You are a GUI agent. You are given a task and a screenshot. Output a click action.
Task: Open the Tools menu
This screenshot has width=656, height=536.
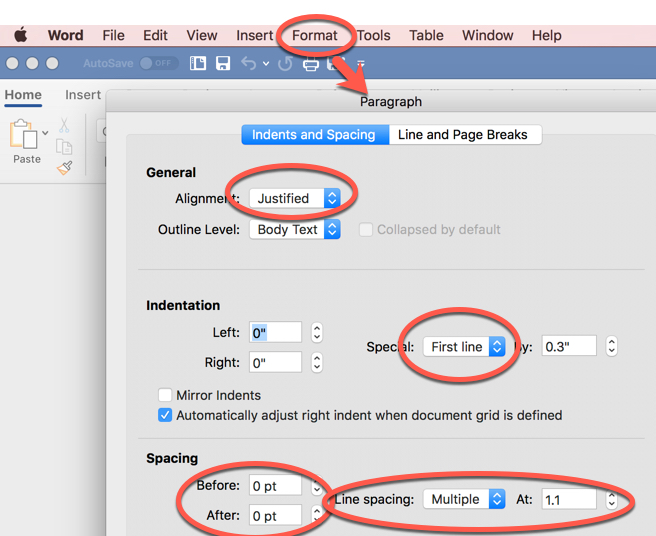(x=374, y=35)
